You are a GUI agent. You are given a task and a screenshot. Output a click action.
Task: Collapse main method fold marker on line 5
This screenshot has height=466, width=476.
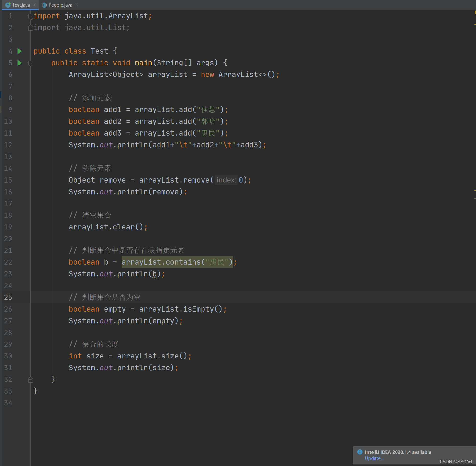pos(31,63)
